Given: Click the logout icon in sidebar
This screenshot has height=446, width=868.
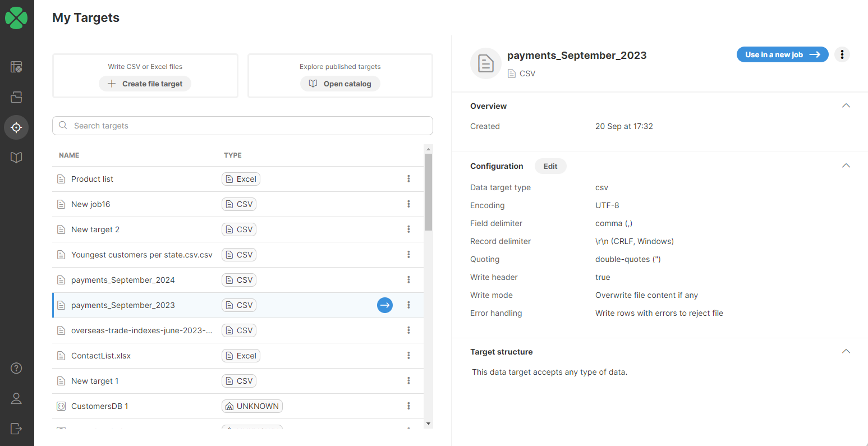Looking at the screenshot, I should click(x=16, y=429).
